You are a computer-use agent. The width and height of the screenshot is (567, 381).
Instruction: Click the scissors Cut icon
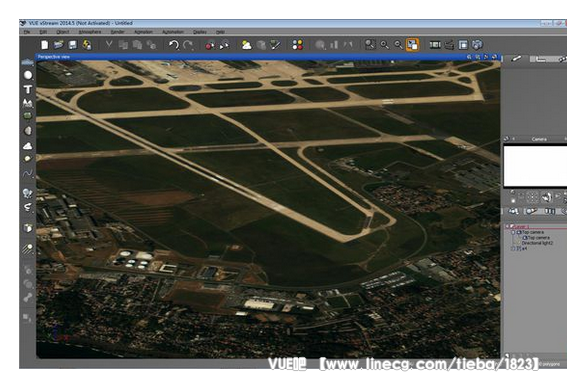(x=109, y=45)
